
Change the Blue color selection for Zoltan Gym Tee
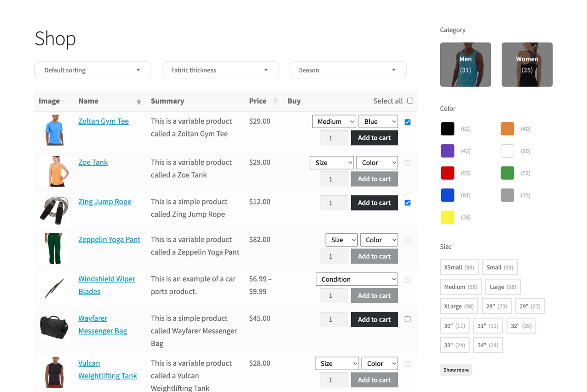pos(378,121)
